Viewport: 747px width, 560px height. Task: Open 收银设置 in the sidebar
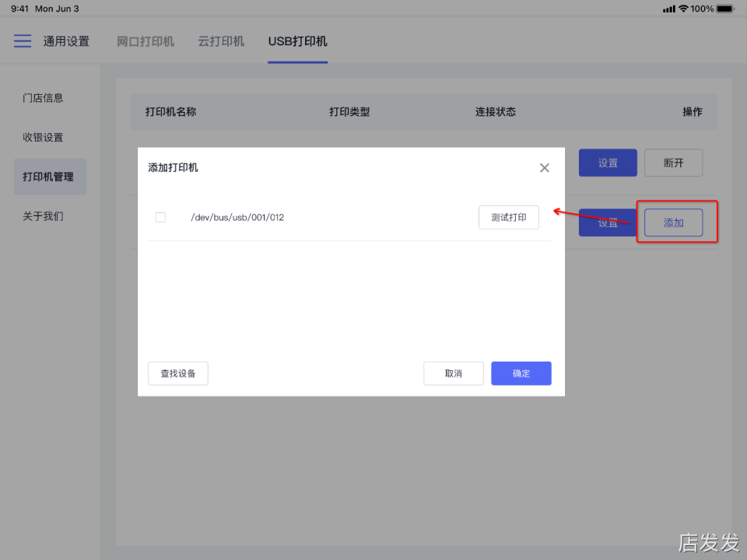[x=43, y=138]
